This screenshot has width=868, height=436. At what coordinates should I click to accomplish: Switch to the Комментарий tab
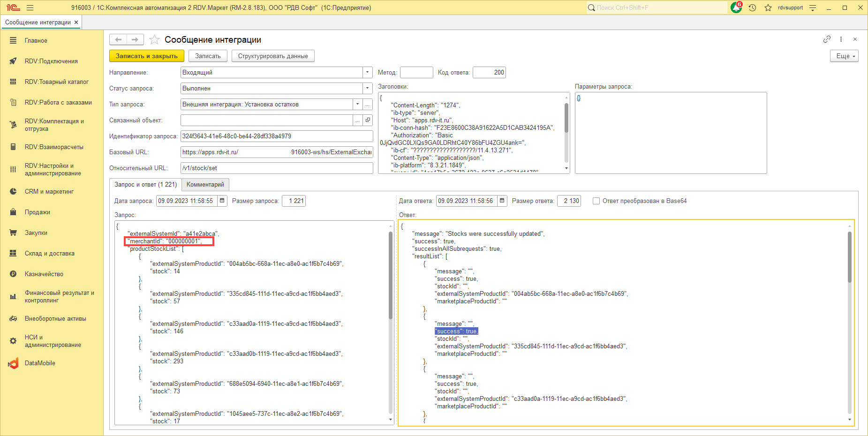[205, 185]
